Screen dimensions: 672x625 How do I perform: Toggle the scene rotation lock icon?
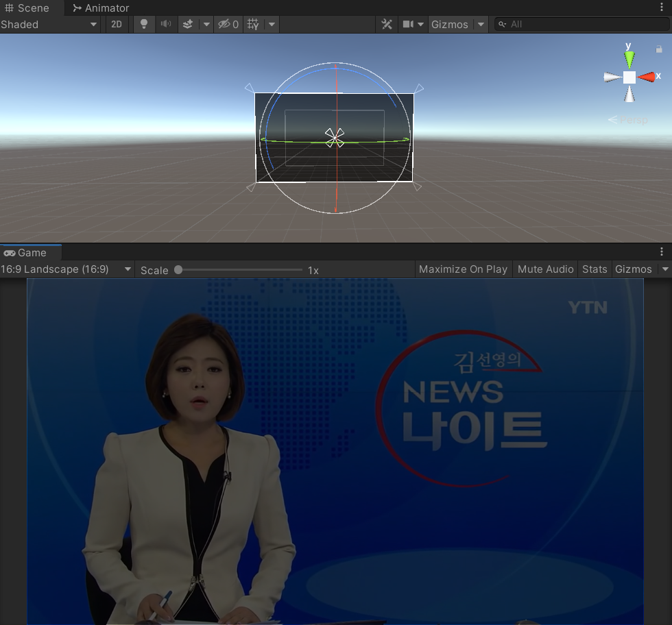[x=659, y=49]
